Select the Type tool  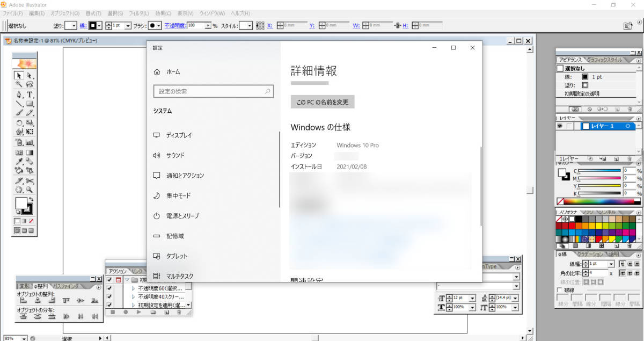point(30,95)
